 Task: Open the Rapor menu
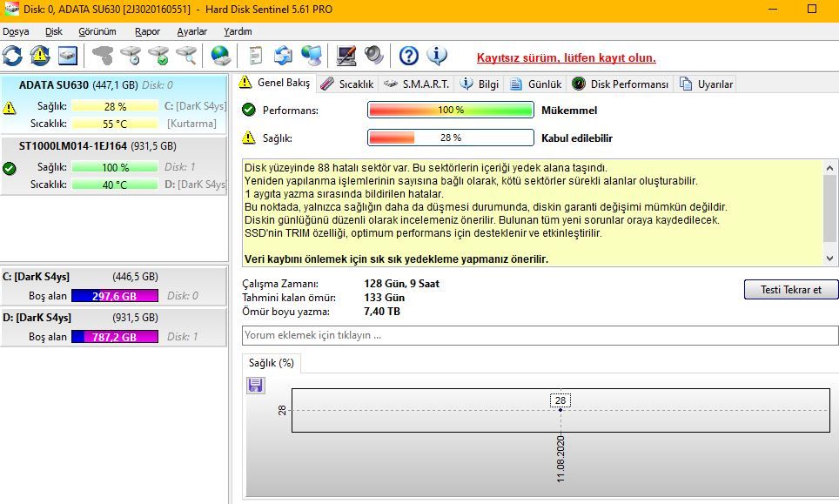tap(147, 31)
